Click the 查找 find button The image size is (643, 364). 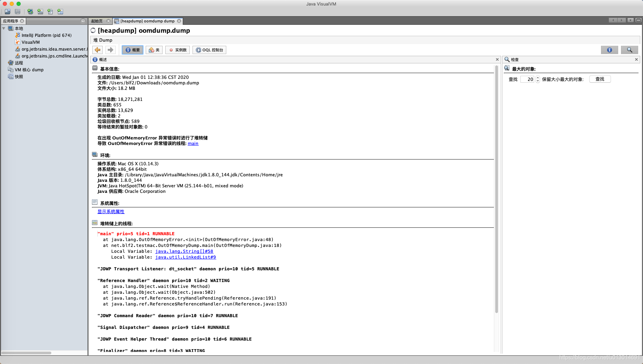[x=600, y=79]
